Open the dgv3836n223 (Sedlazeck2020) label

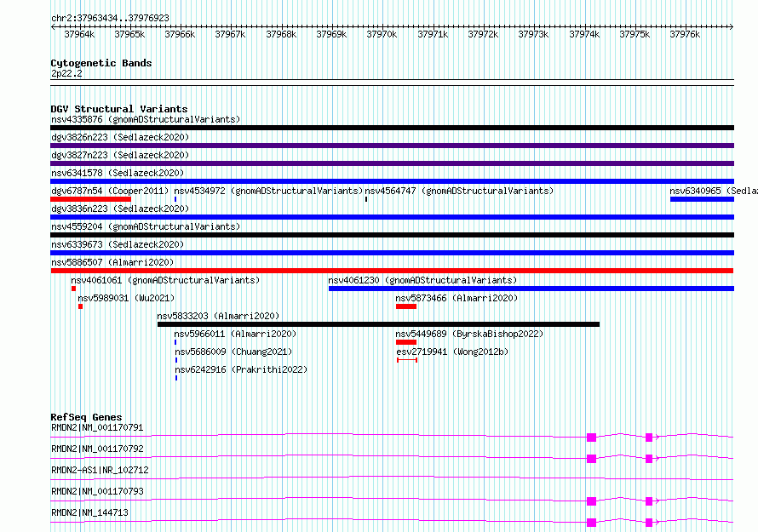click(x=120, y=209)
